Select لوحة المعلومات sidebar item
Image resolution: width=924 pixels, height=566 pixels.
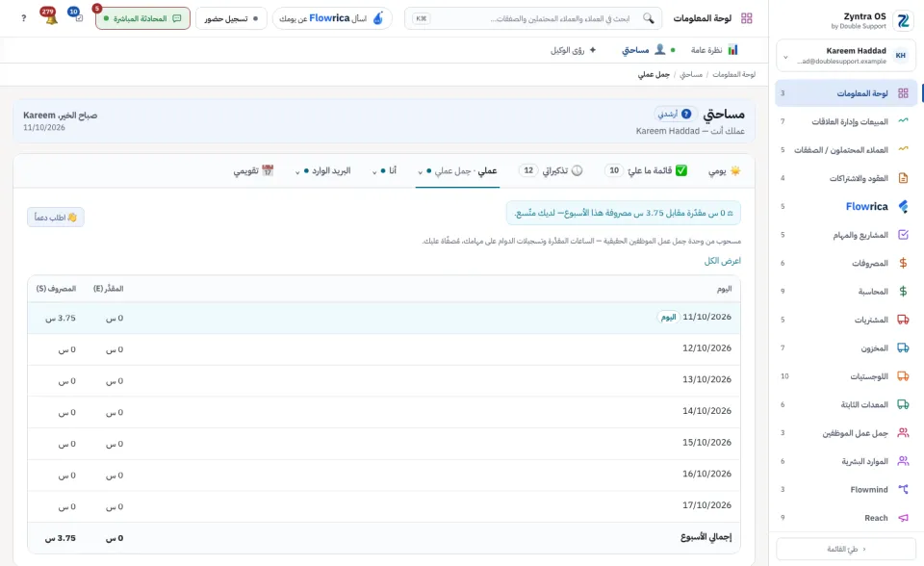point(846,93)
